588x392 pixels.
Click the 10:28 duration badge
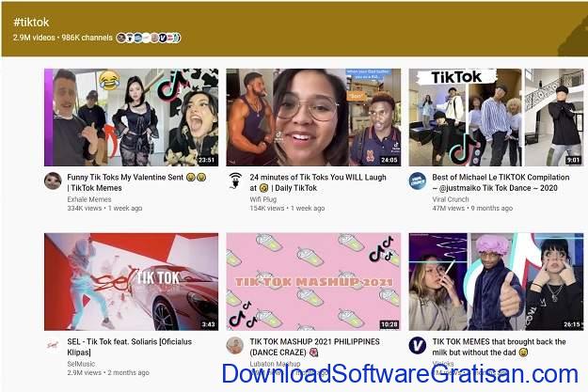click(389, 324)
